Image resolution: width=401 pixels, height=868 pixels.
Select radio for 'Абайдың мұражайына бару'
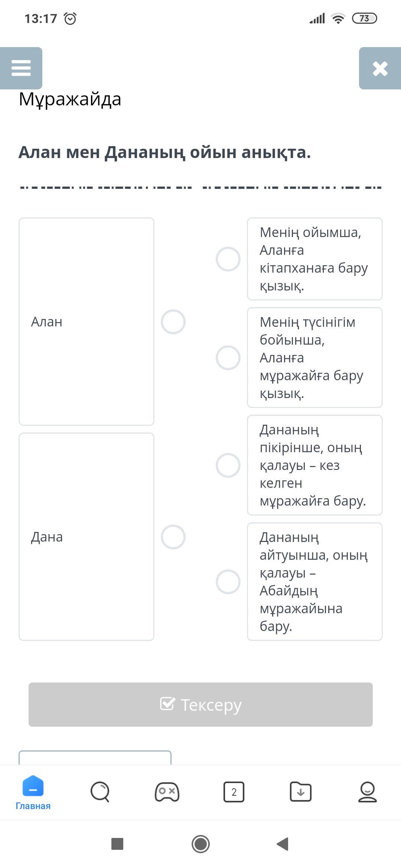pyautogui.click(x=228, y=582)
